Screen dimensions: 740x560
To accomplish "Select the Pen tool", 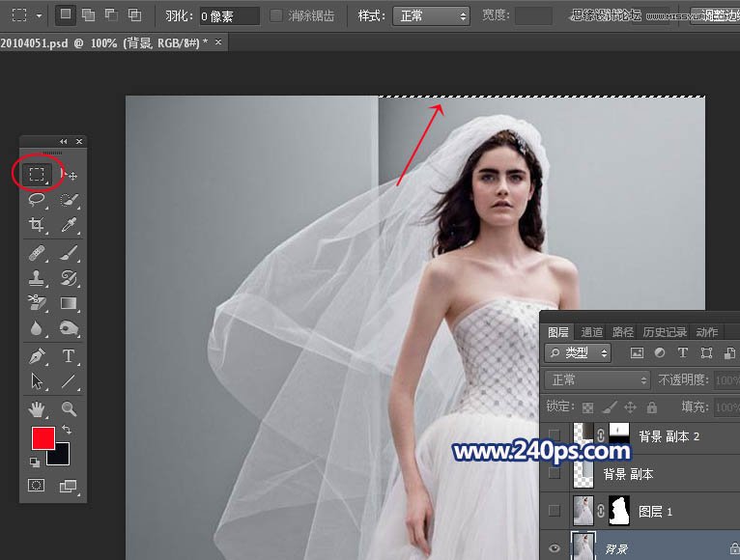I will (x=37, y=355).
